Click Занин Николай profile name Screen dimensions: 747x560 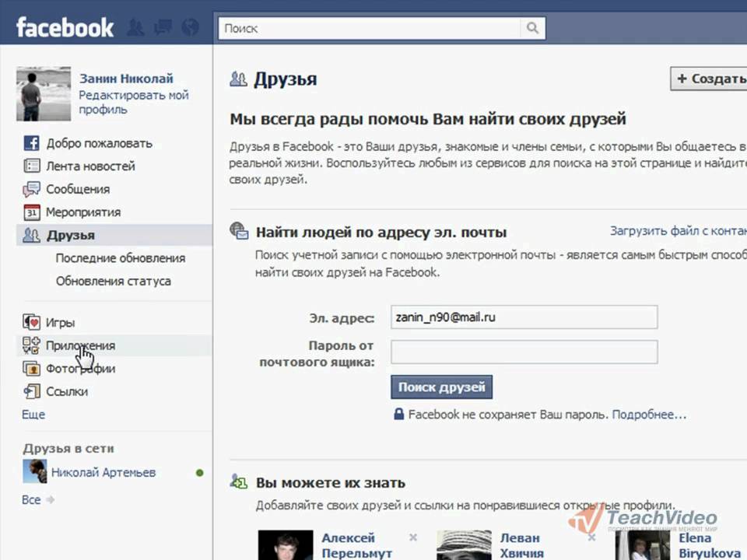(126, 79)
